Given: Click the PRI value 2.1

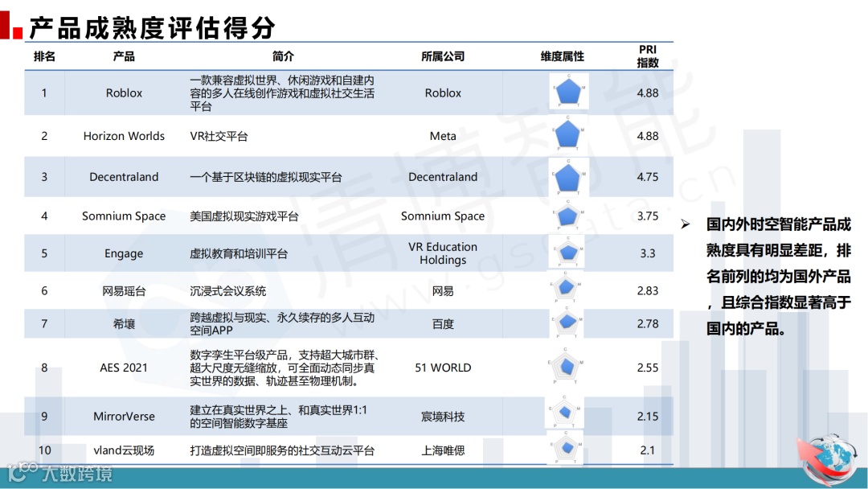Looking at the screenshot, I should click(x=648, y=450).
